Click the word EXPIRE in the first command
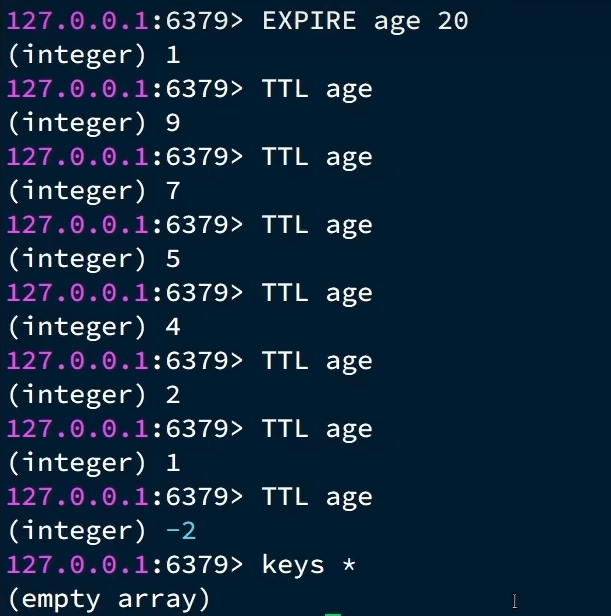The image size is (611, 616). [x=309, y=21]
